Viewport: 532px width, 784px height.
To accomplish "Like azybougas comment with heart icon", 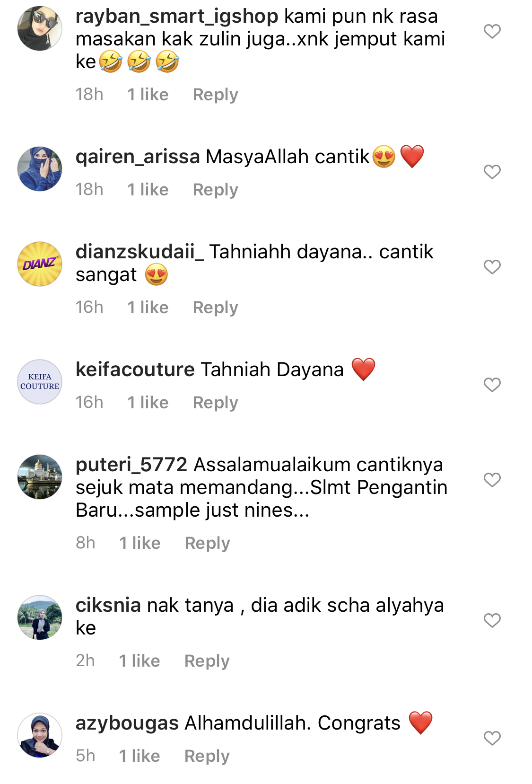I will tap(492, 738).
